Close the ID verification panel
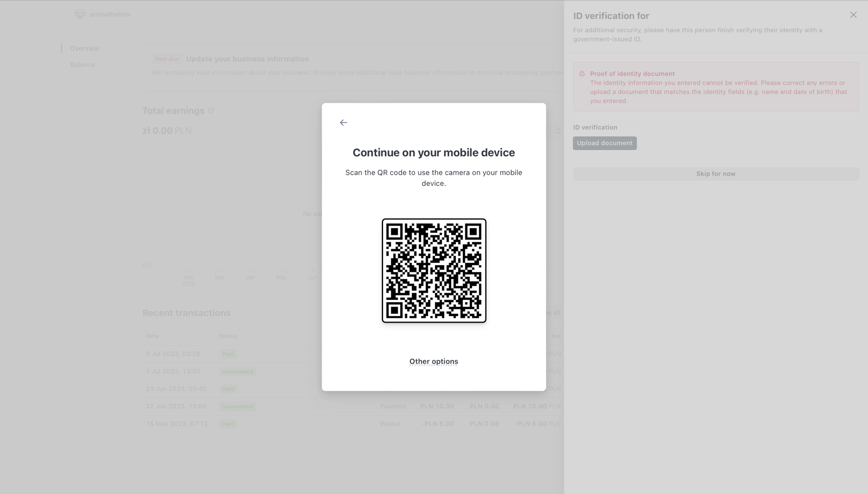868x494 pixels. (853, 15)
